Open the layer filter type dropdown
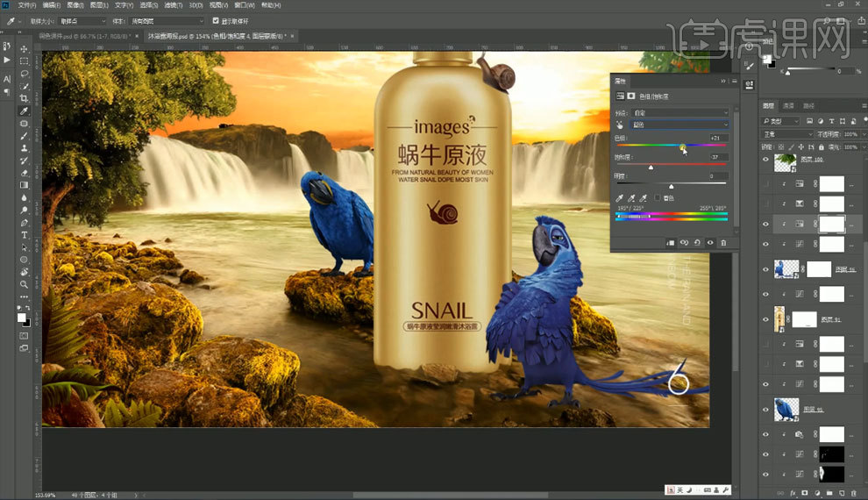 (781, 121)
